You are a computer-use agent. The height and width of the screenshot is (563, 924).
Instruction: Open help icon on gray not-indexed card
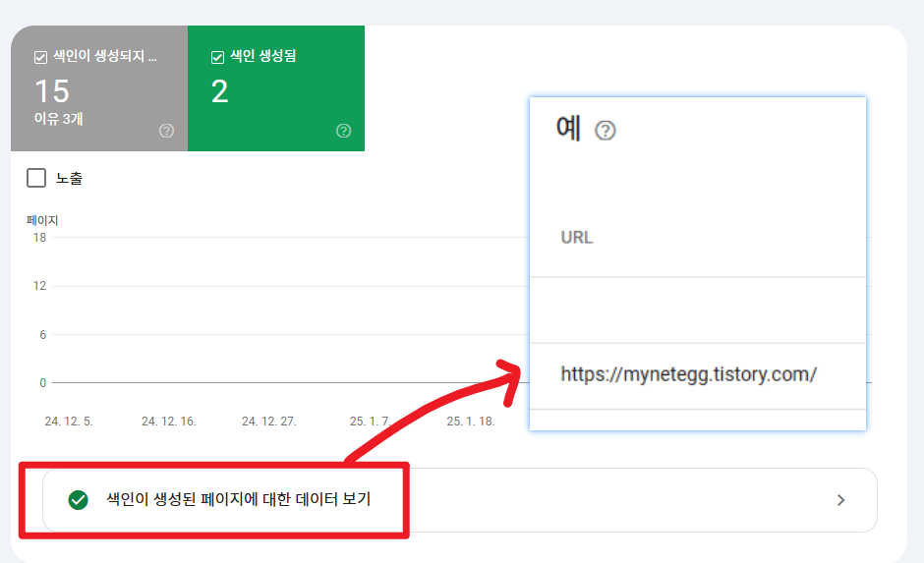pos(167,131)
